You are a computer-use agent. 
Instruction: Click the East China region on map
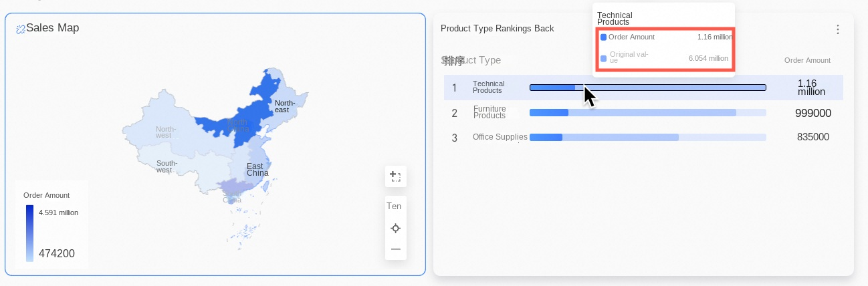tap(257, 169)
